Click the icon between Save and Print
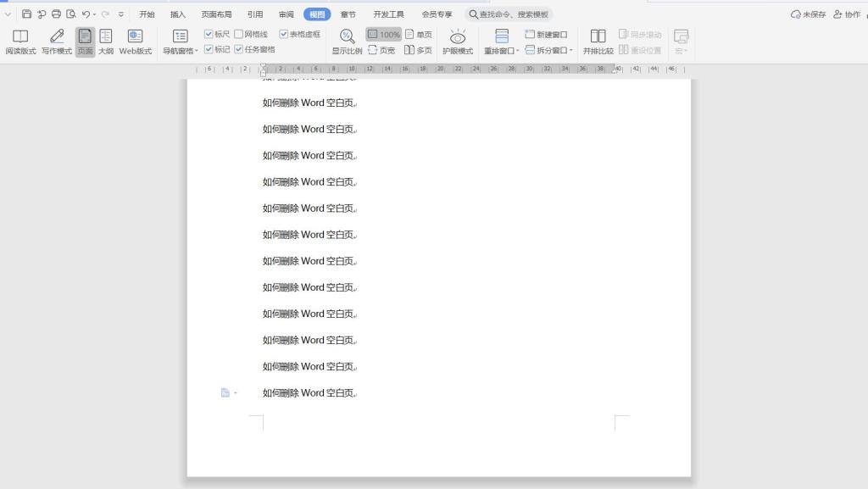Image resolution: width=868 pixels, height=489 pixels. (42, 14)
